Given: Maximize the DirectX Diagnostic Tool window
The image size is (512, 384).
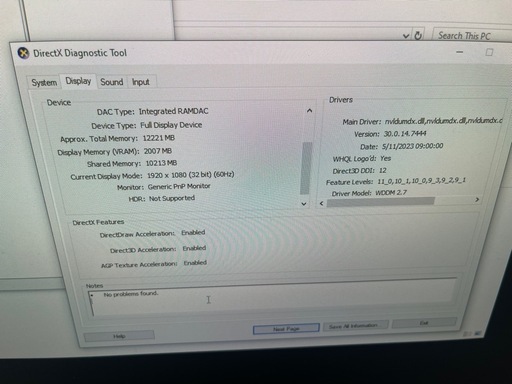Looking at the screenshot, I should tap(489, 52).
